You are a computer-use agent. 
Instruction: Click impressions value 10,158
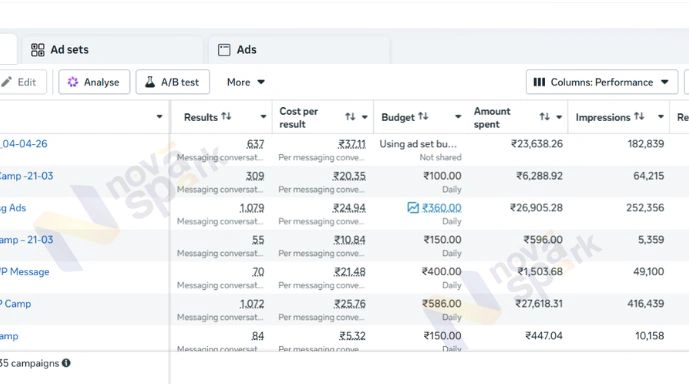click(x=649, y=336)
